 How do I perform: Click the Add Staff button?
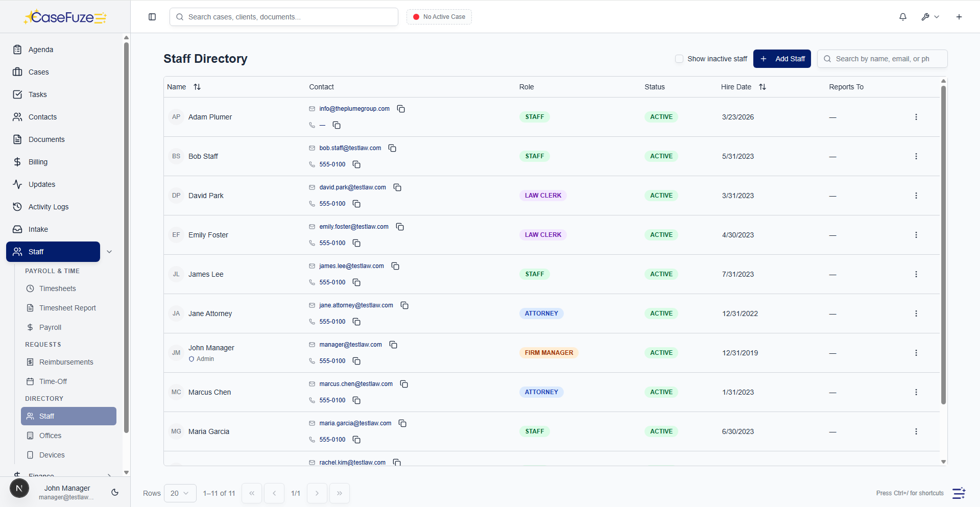click(x=782, y=59)
